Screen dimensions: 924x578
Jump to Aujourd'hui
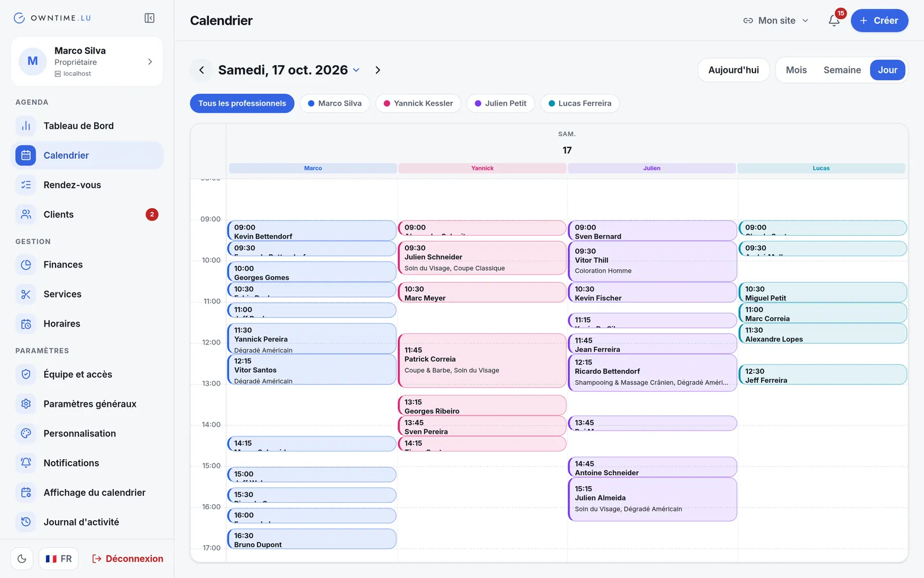[733, 70]
